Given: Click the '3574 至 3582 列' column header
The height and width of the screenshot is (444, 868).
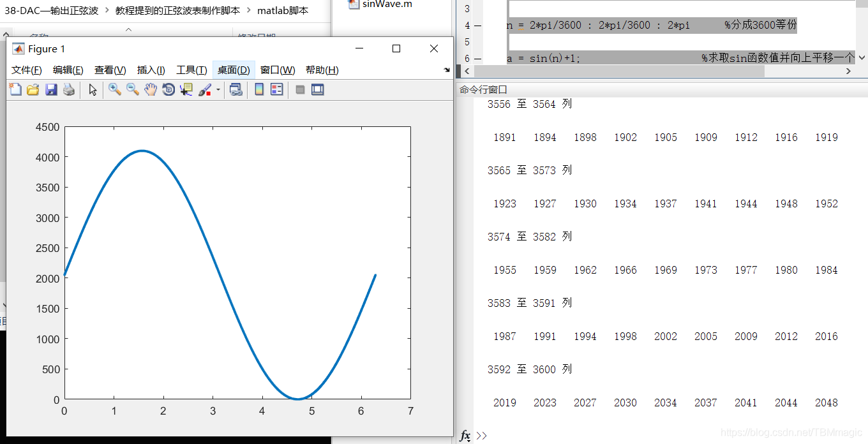Looking at the screenshot, I should point(530,237).
